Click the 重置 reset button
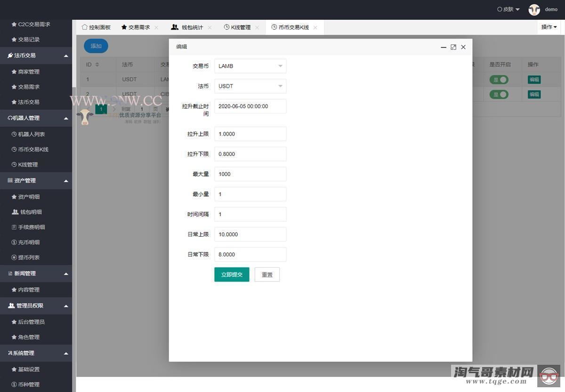 click(x=267, y=274)
